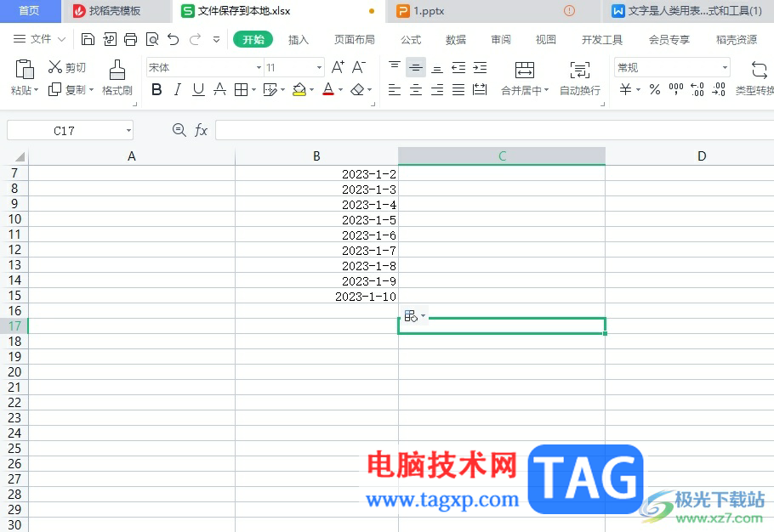The height and width of the screenshot is (532, 774).
Task: Expand the Paste options arrow
Action: pyautogui.click(x=36, y=90)
